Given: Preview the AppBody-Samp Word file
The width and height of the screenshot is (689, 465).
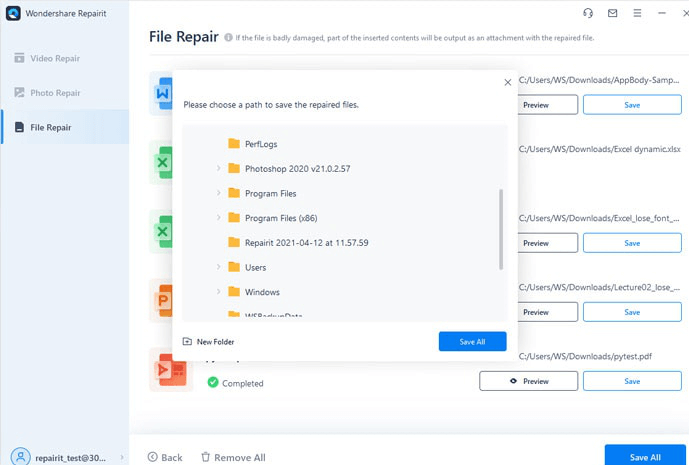Looking at the screenshot, I should coord(548,105).
